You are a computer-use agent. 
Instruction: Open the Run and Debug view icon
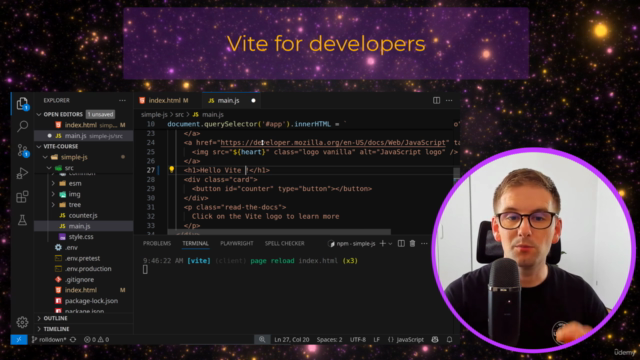click(22, 173)
